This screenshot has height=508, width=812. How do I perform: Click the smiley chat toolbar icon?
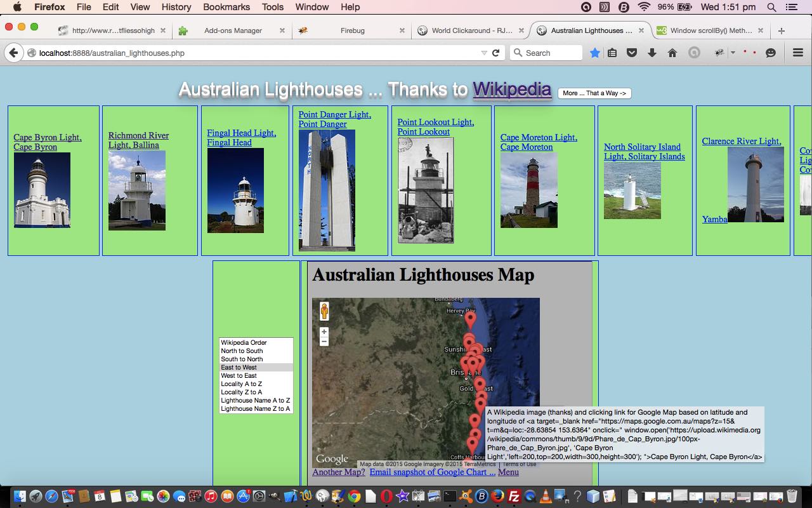[771, 53]
